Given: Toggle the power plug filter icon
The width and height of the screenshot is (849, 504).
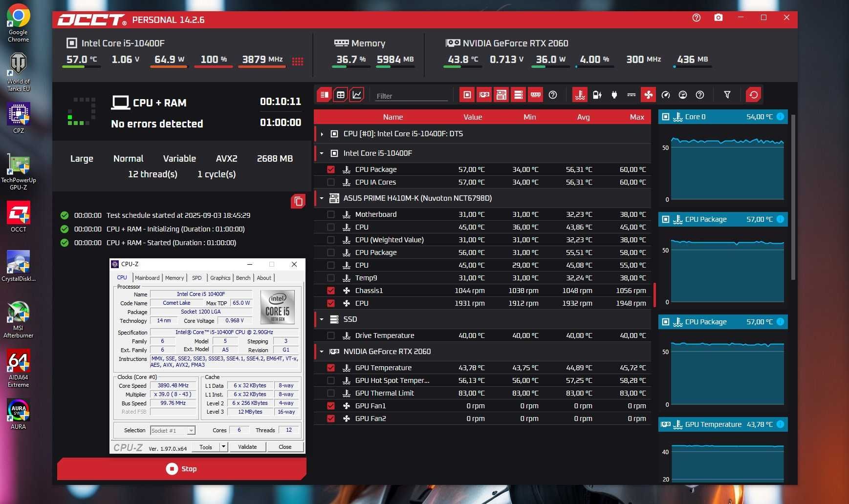Looking at the screenshot, I should pos(614,95).
